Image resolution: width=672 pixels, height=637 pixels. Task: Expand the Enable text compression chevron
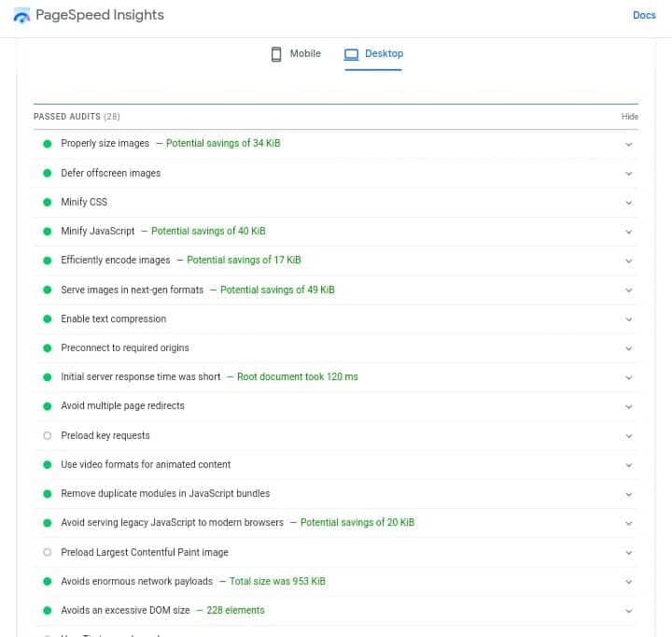pos(628,319)
